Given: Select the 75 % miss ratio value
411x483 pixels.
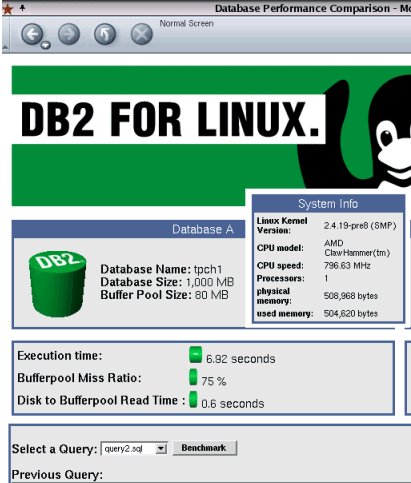Looking at the screenshot, I should 214,381.
